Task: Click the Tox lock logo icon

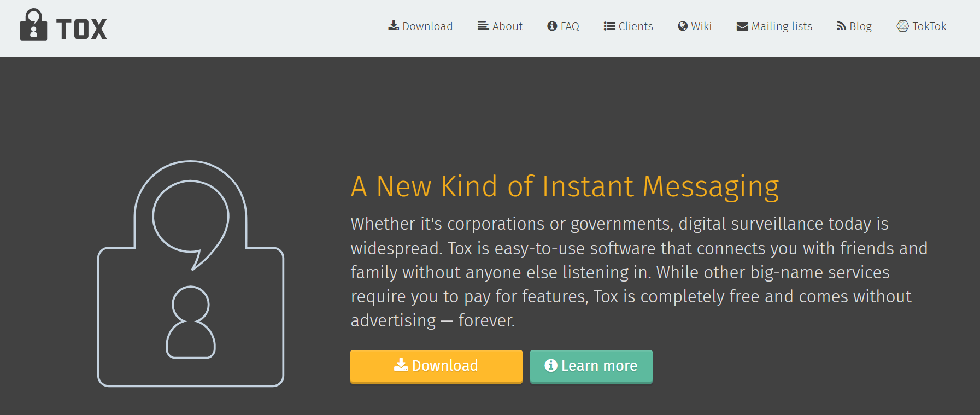Action: click(33, 25)
